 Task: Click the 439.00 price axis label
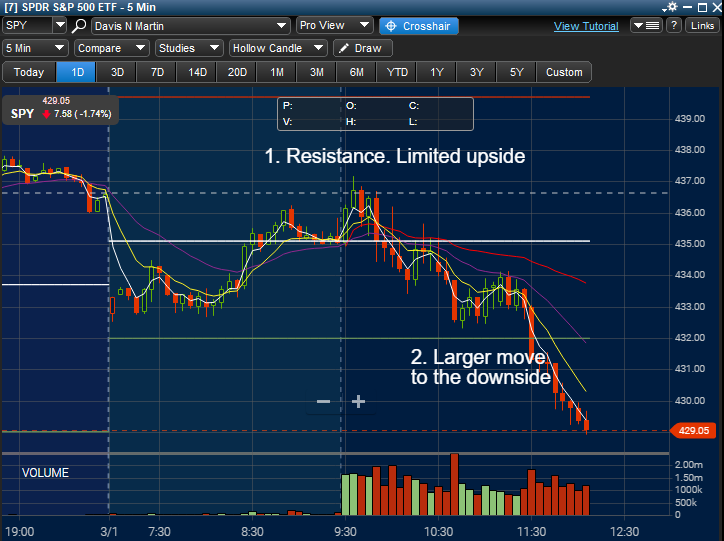[690, 119]
